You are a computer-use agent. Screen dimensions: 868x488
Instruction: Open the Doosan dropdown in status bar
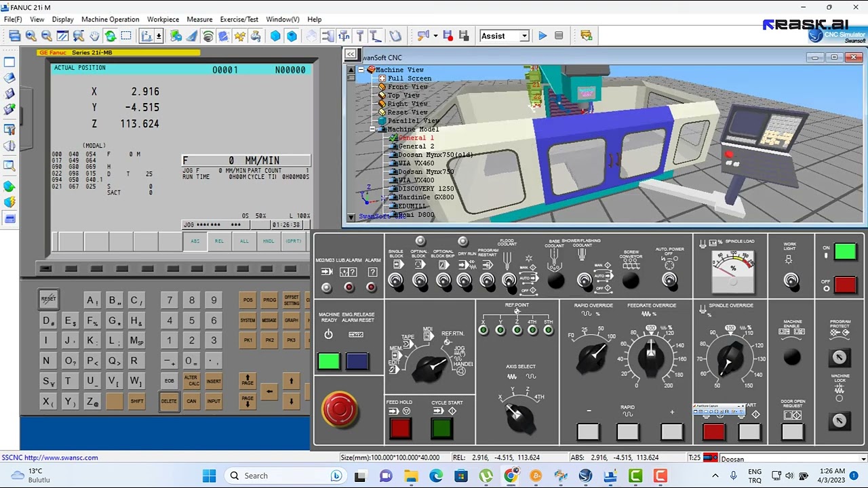(x=863, y=459)
